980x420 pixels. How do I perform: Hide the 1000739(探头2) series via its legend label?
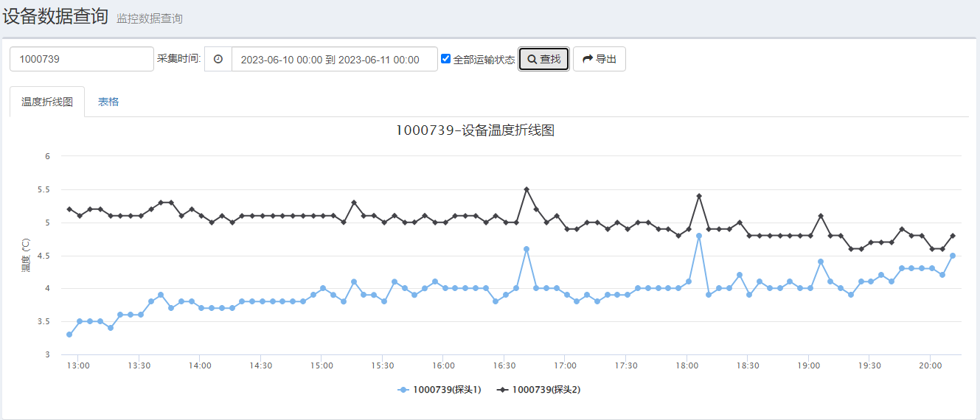point(546,390)
